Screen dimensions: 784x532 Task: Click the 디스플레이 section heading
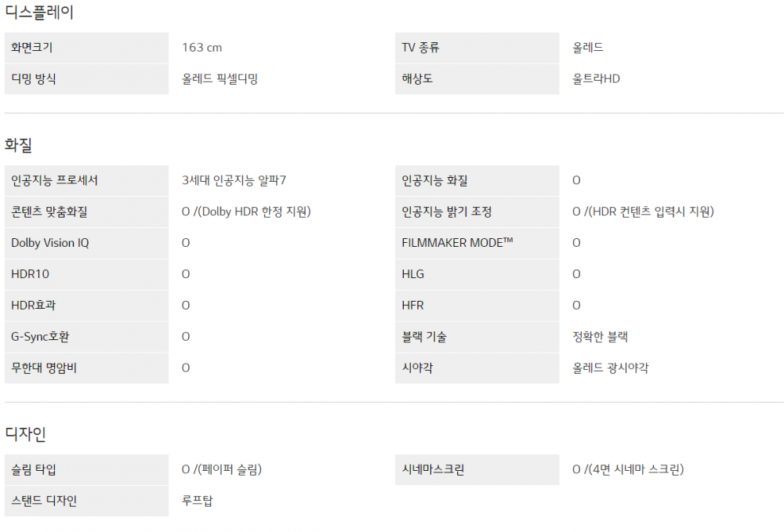click(39, 12)
